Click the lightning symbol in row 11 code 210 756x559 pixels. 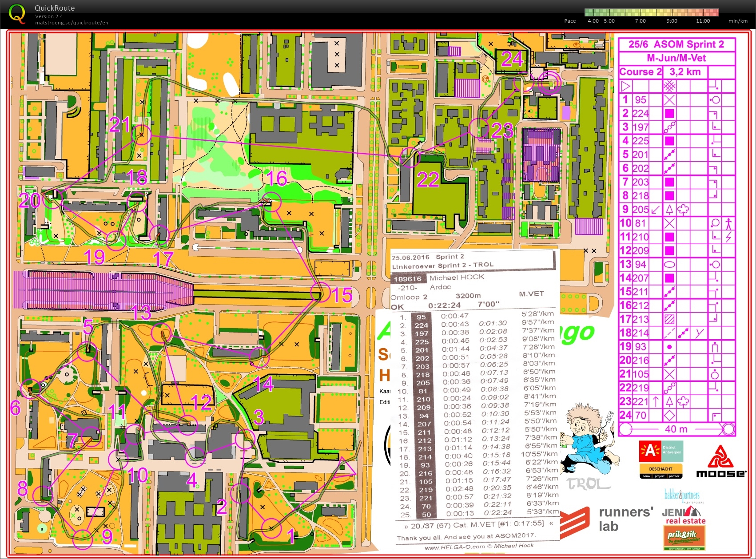point(728,237)
